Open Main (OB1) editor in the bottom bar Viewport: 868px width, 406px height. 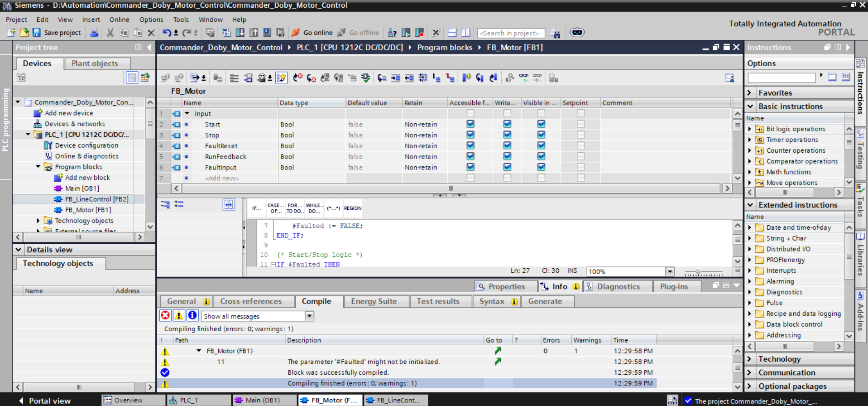tap(264, 400)
